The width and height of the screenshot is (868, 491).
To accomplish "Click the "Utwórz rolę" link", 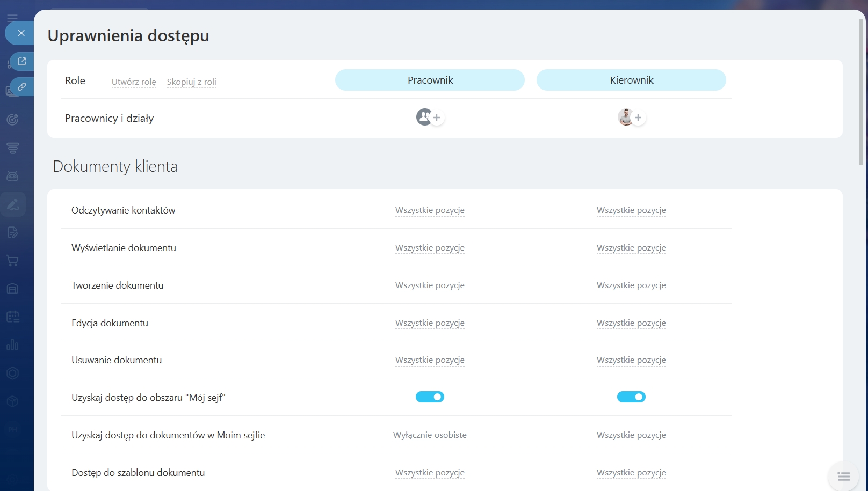I will point(134,82).
